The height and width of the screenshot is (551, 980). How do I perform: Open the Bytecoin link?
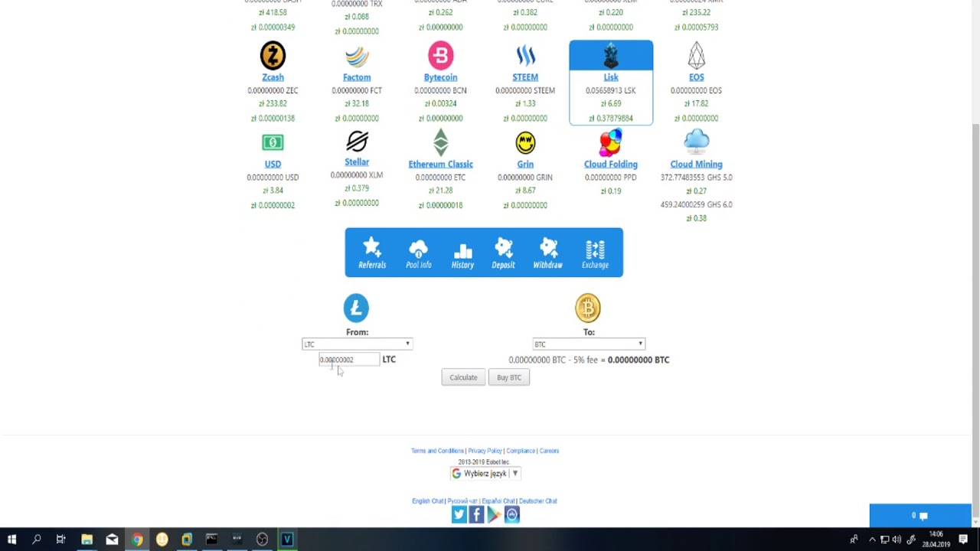440,77
